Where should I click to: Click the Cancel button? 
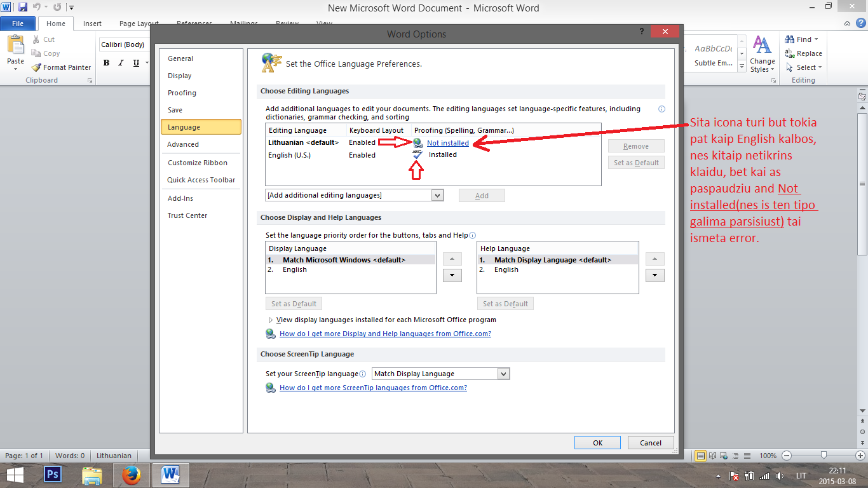pyautogui.click(x=651, y=443)
